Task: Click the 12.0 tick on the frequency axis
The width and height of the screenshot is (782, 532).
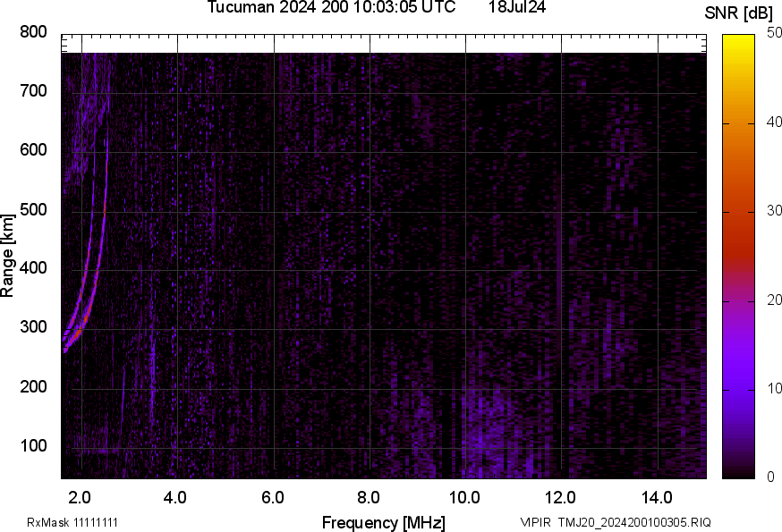Action: (561, 497)
